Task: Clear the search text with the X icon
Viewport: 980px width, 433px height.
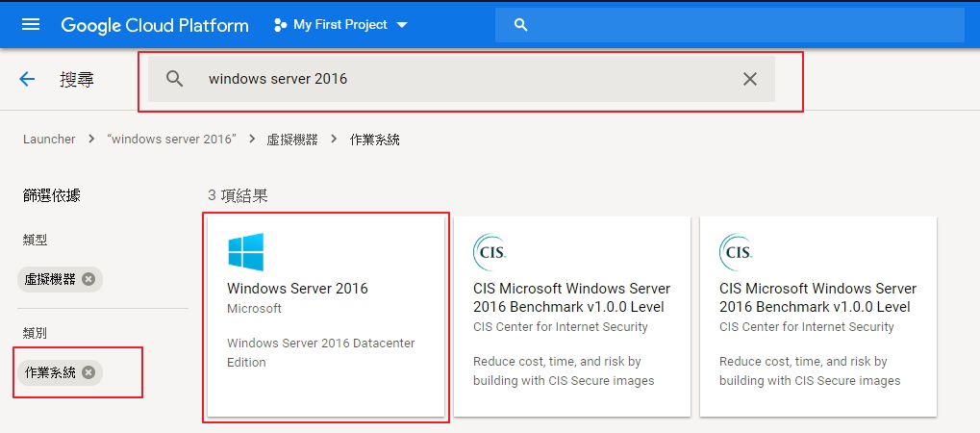Action: coord(750,79)
